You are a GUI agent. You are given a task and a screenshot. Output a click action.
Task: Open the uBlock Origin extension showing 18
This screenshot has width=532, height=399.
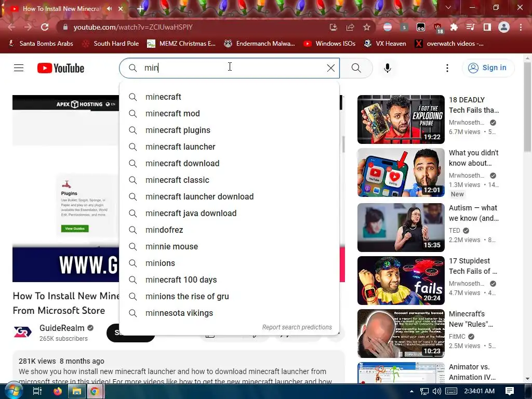tap(437, 28)
